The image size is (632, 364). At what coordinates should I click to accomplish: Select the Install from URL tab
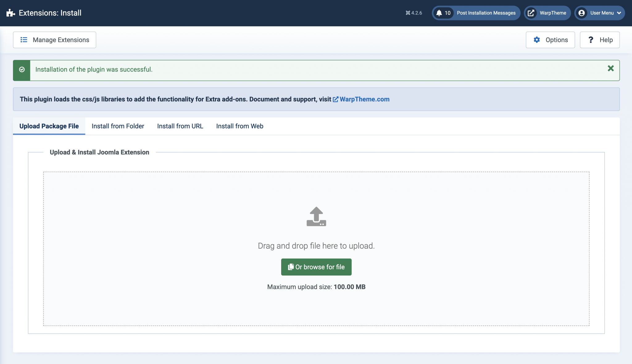point(180,126)
